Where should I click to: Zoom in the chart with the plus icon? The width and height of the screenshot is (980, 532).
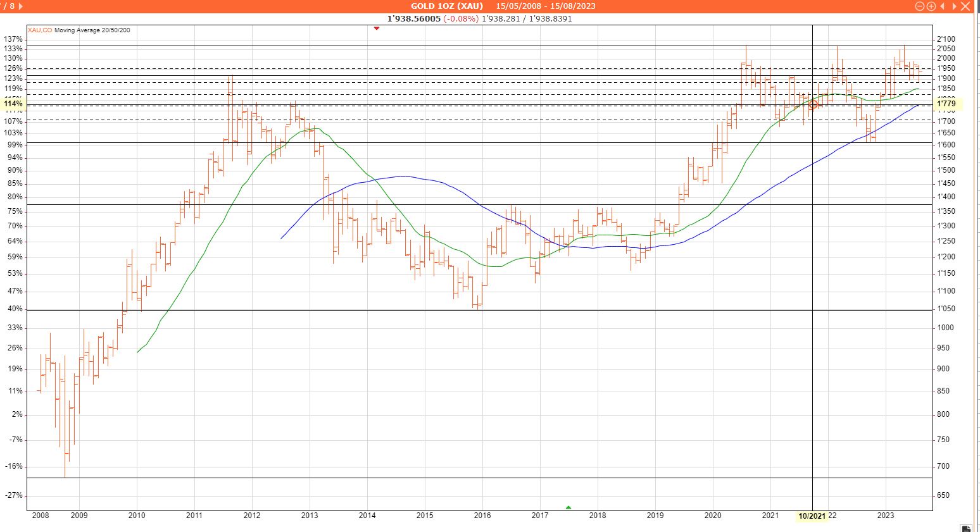tap(931, 6)
